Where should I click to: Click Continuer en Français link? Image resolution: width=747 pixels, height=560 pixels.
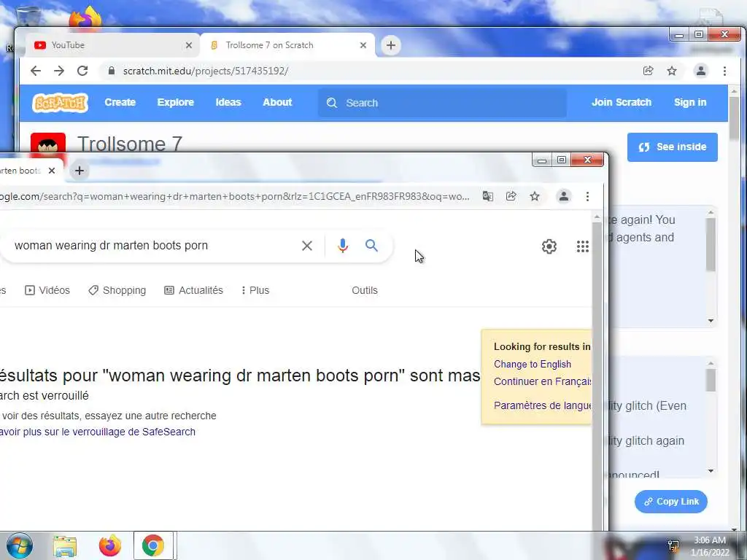543,381
